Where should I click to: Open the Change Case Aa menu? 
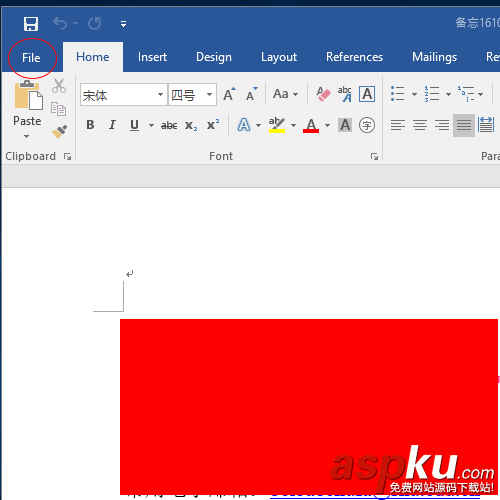tap(285, 94)
